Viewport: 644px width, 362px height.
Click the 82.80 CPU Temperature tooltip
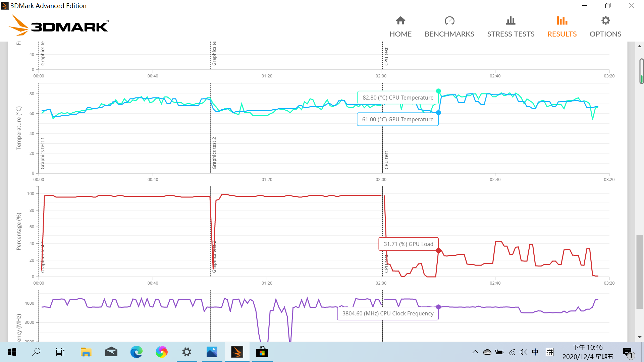[398, 98]
